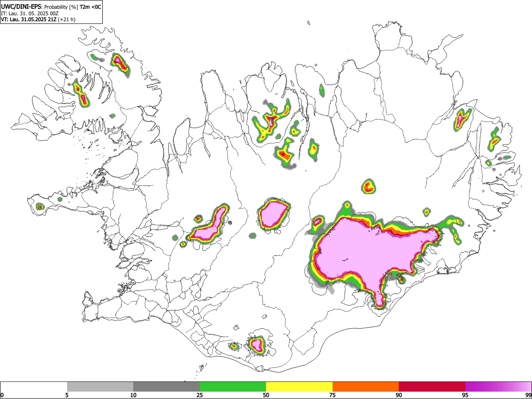Click the '(+21 h)' forecast offset text

coord(67,19)
